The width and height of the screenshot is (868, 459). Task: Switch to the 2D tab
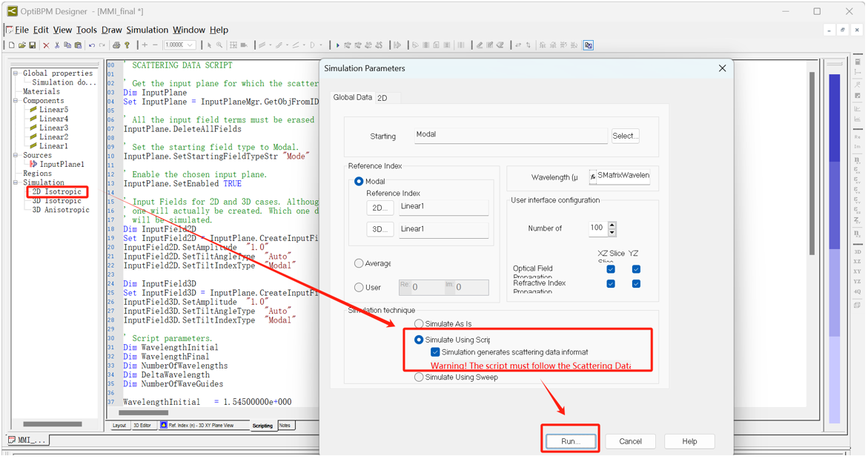[x=382, y=98]
